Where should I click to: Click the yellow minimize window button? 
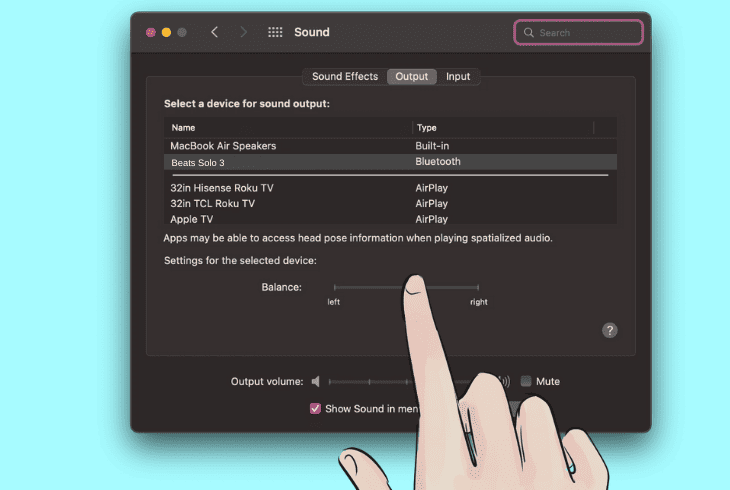[x=166, y=32]
